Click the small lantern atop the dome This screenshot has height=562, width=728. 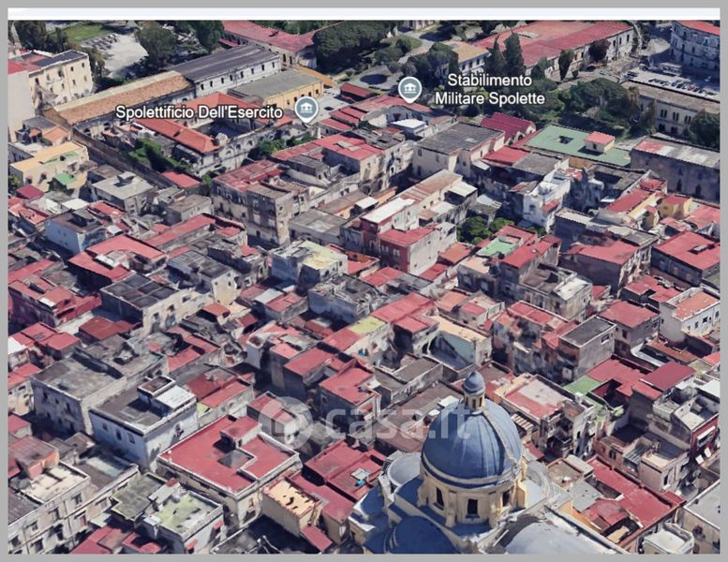474,384
